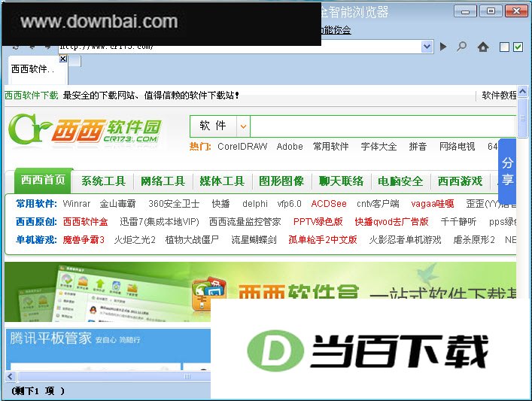
Task: Open the 聊天联络 navigation tab
Action: click(341, 181)
